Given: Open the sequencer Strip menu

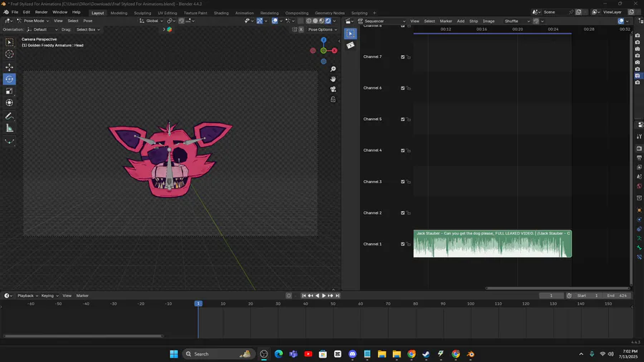Looking at the screenshot, I should 474,21.
